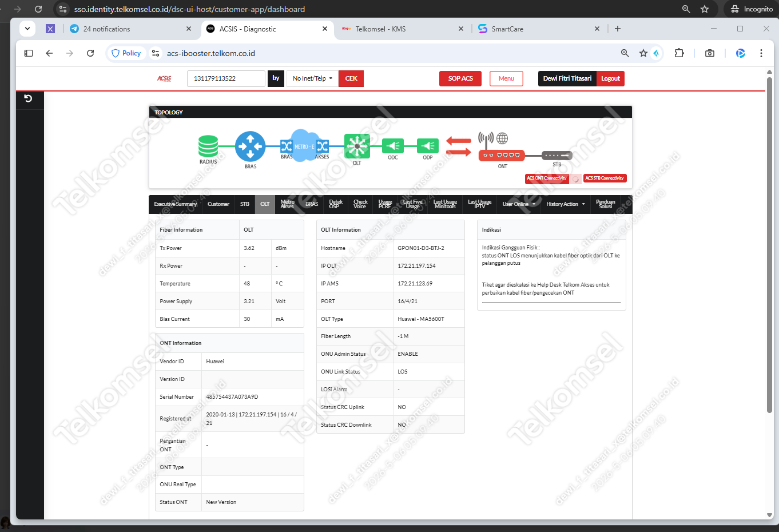This screenshot has height=532, width=779.
Task: Toggle the browser sidebar panel icon
Action: pos(29,53)
